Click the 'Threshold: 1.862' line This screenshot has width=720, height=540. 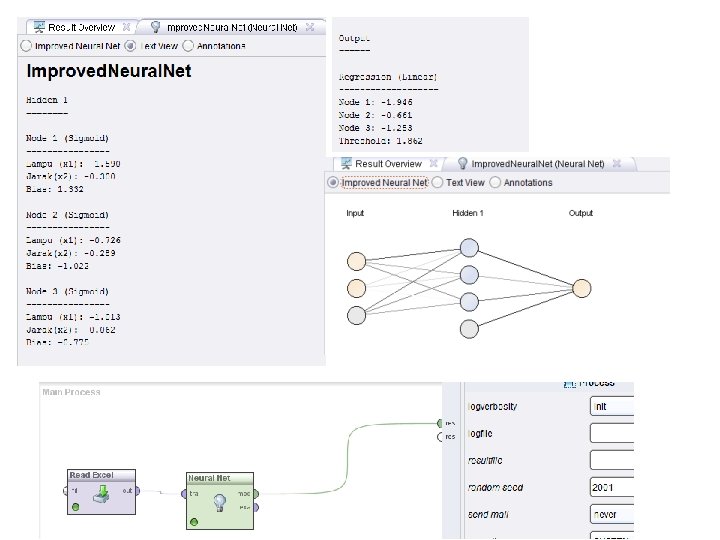click(x=381, y=141)
